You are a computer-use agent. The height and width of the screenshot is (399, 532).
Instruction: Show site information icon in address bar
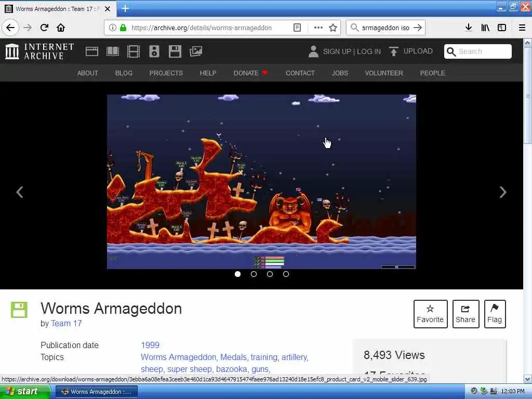pos(113,28)
